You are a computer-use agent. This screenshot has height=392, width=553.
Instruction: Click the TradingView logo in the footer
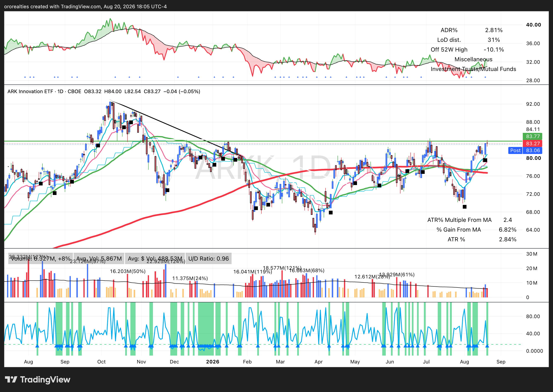[38, 380]
